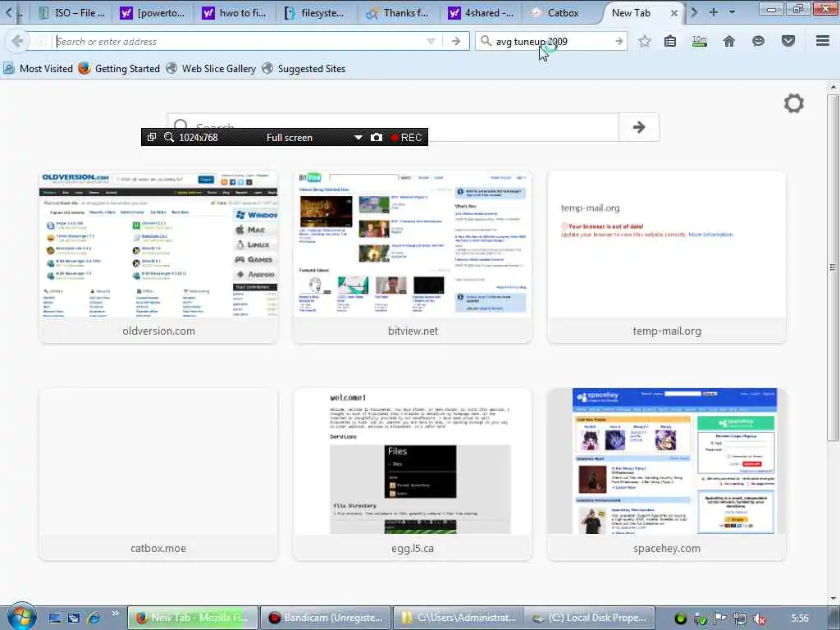Open the Windows Start orb
This screenshot has width=840, height=630.
tap(22, 617)
